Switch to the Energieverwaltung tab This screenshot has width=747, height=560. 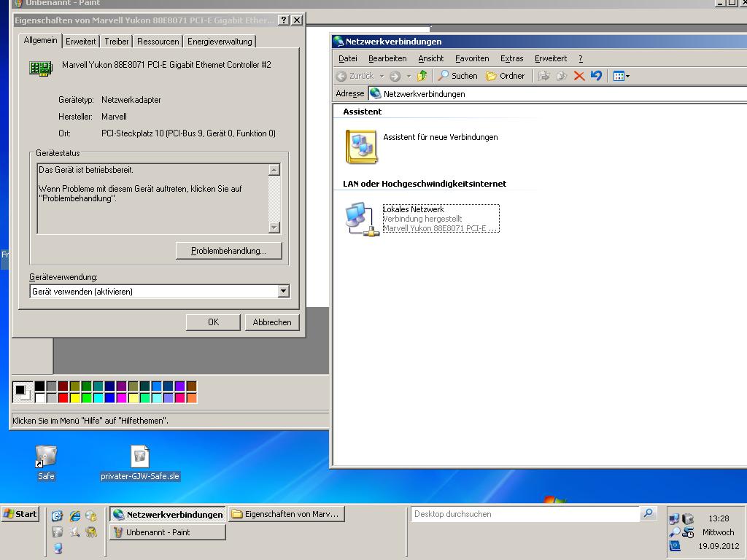click(x=220, y=42)
